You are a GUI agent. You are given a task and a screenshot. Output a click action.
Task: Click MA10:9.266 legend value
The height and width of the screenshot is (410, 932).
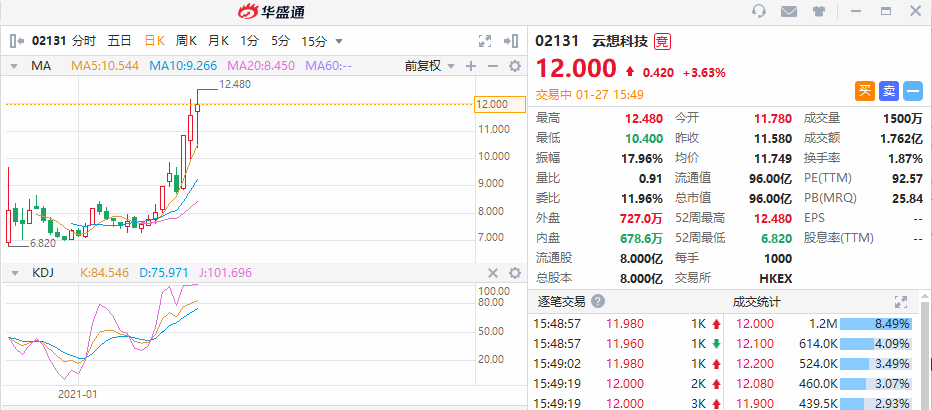pos(183,66)
